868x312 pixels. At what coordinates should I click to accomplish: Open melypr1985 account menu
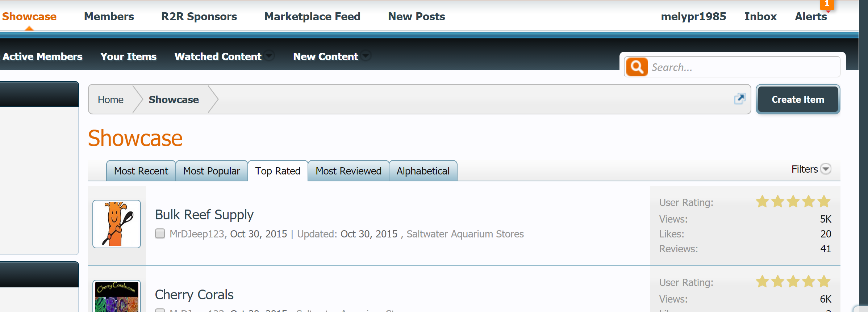(x=693, y=16)
